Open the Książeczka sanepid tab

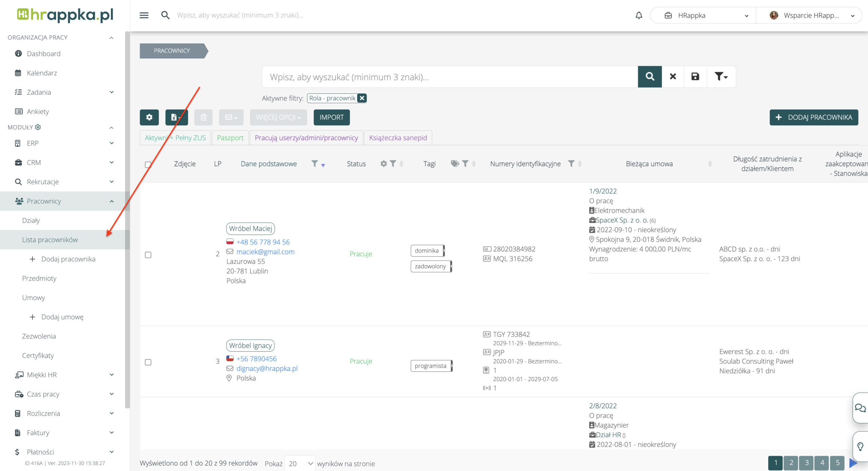[398, 138]
